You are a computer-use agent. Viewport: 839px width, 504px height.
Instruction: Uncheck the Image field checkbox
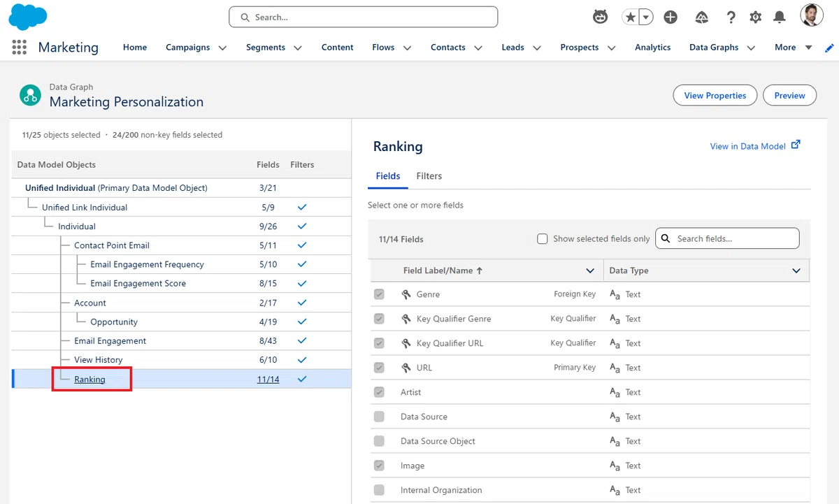[379, 466]
